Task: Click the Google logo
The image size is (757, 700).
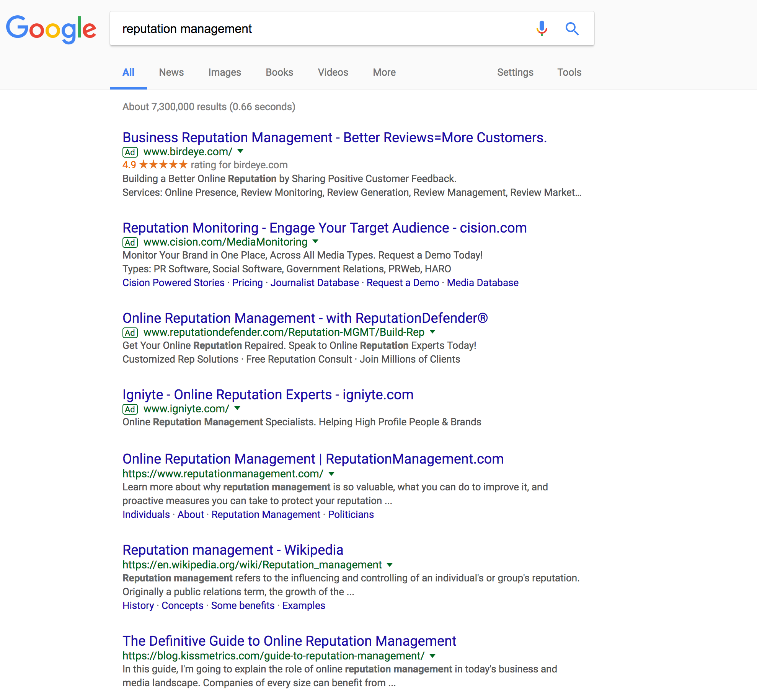Action: (51, 29)
